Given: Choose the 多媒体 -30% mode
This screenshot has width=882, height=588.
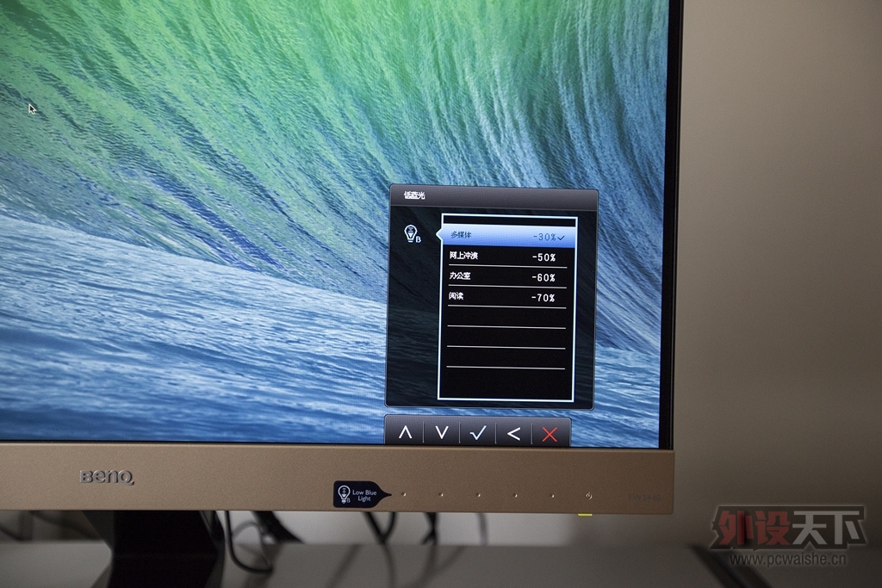Looking at the screenshot, I should pyautogui.click(x=507, y=237).
